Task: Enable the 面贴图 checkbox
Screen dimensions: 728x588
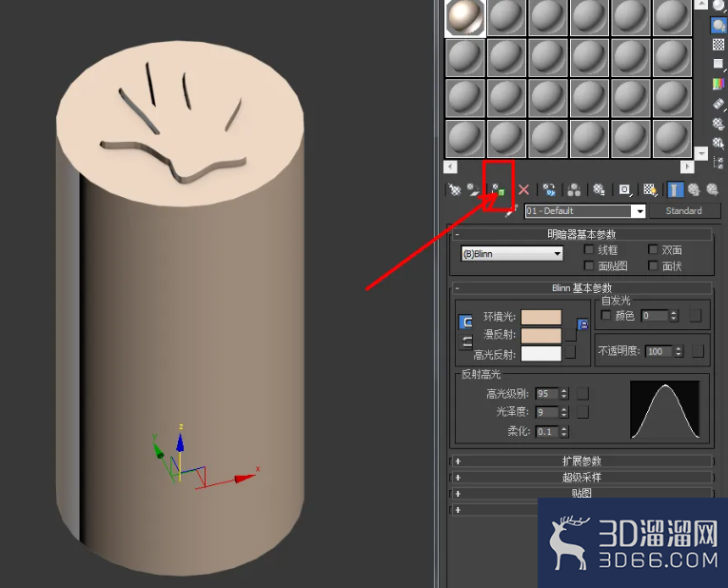Action: tap(589, 265)
